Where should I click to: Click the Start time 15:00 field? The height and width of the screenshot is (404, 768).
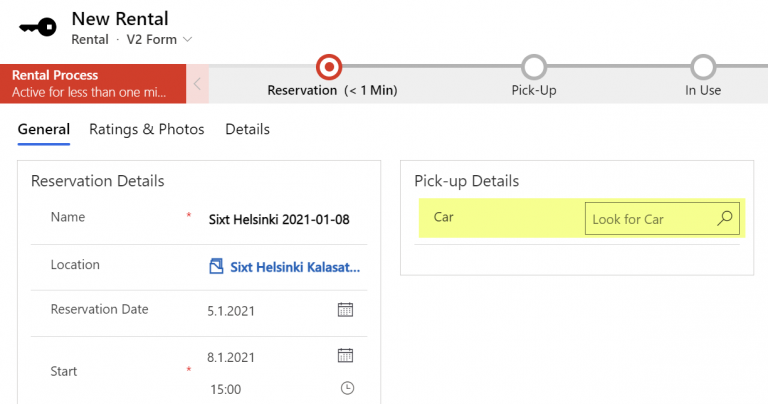point(226,389)
